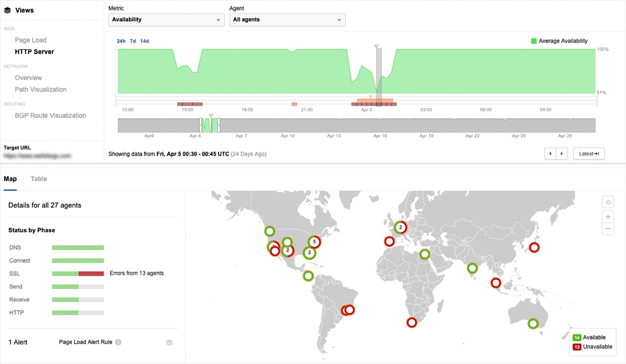Step to previous time interval arrow
Screen dimensions: 626x364
(x=550, y=154)
